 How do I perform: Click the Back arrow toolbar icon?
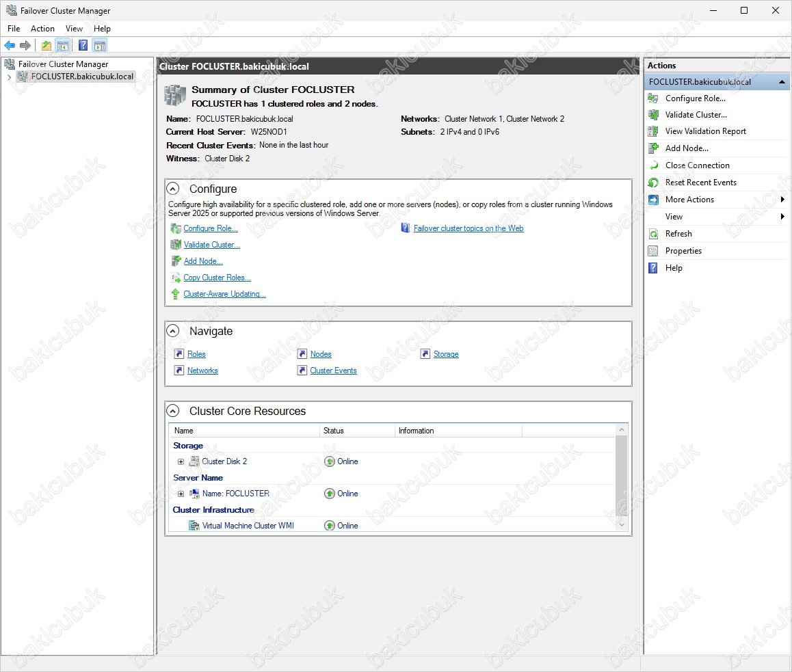[9, 45]
